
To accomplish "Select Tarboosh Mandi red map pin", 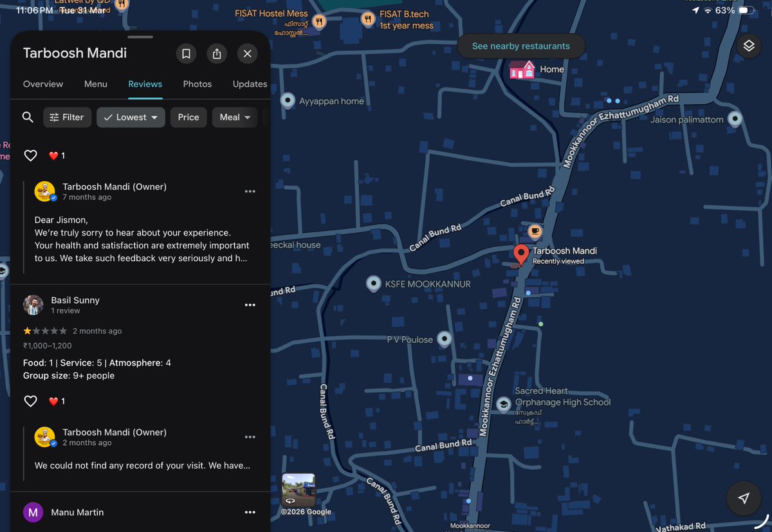I will (x=521, y=255).
